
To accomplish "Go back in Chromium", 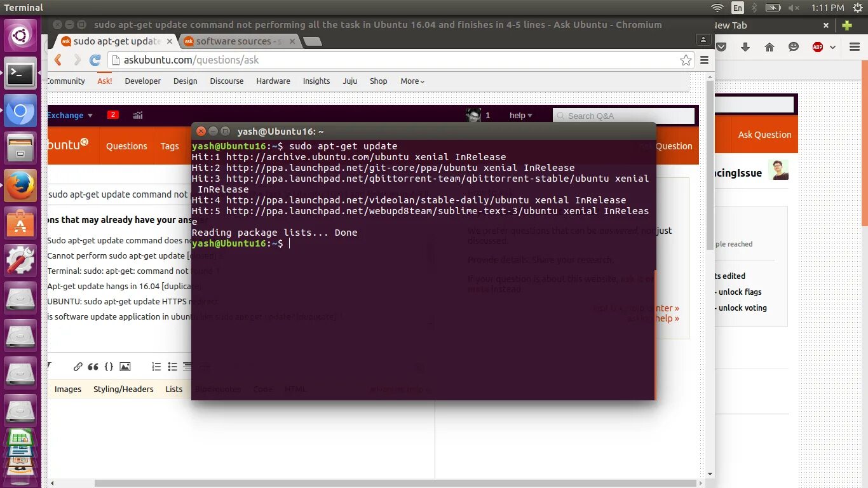I will pyautogui.click(x=58, y=60).
